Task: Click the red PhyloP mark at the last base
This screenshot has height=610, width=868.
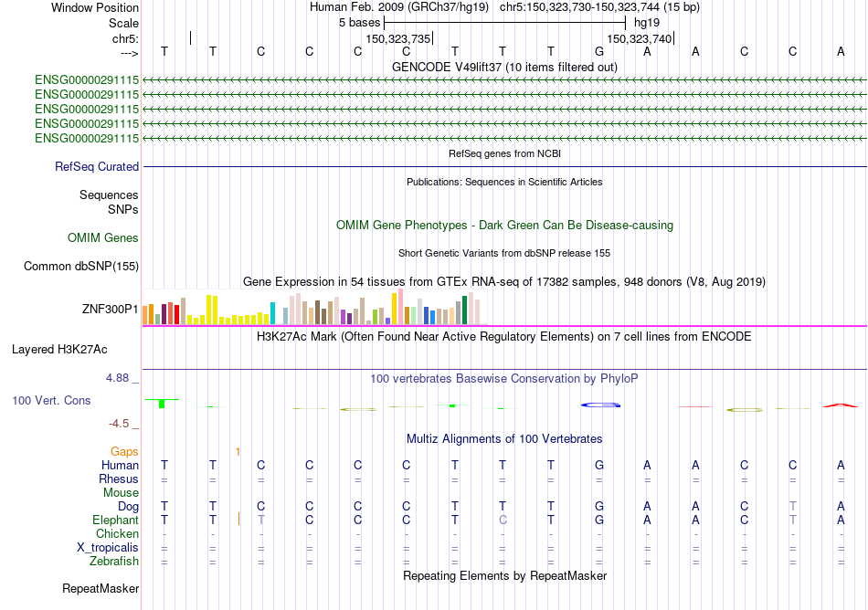Action: [841, 405]
